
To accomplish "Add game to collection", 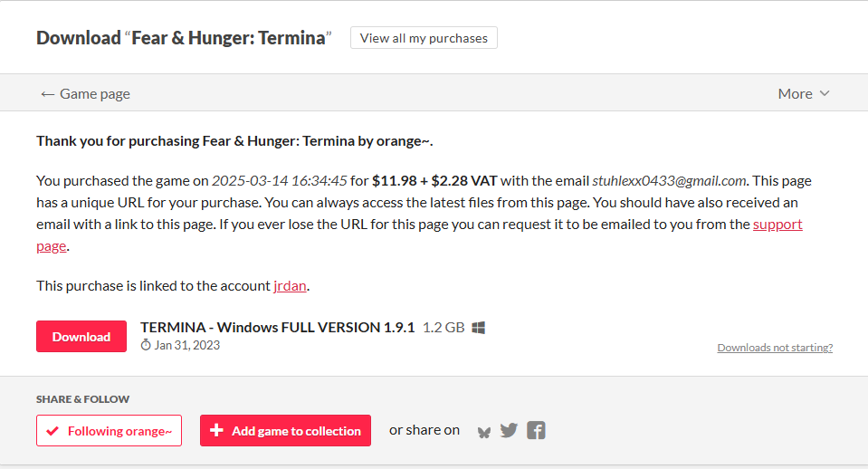I will [x=285, y=430].
